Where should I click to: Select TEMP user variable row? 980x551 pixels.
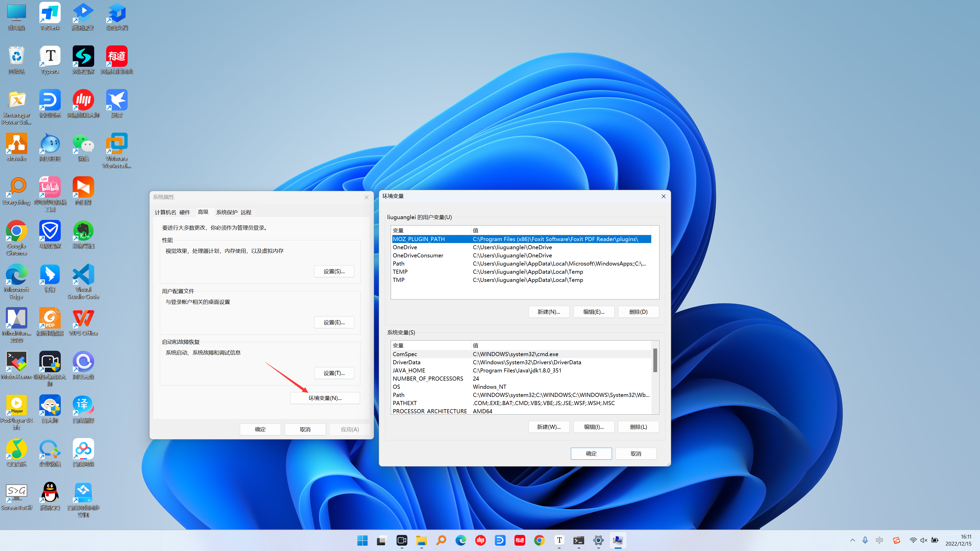click(x=522, y=271)
